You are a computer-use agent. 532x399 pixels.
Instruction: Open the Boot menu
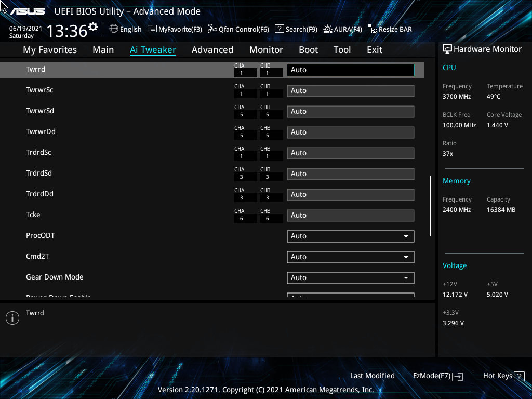[308, 50]
